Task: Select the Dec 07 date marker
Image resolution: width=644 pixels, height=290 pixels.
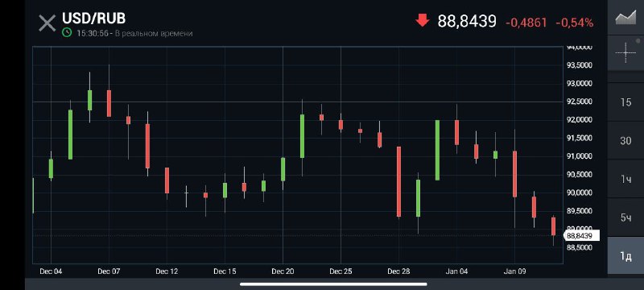Action: [109, 271]
